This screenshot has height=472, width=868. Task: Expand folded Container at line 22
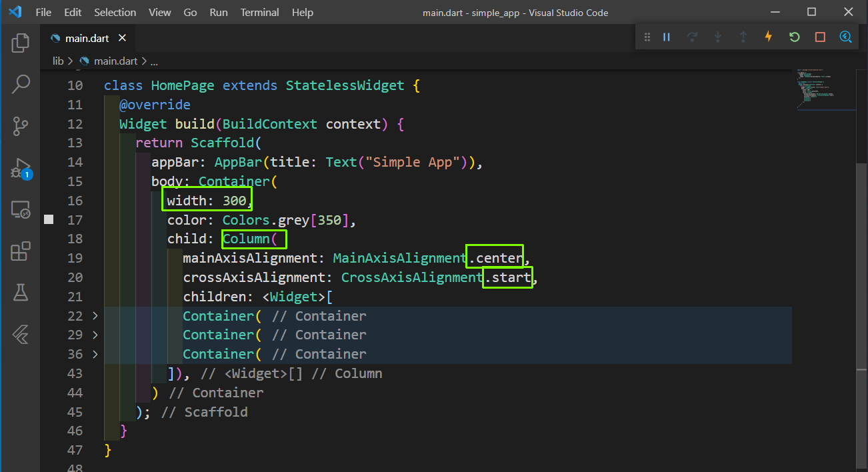pyautogui.click(x=95, y=316)
